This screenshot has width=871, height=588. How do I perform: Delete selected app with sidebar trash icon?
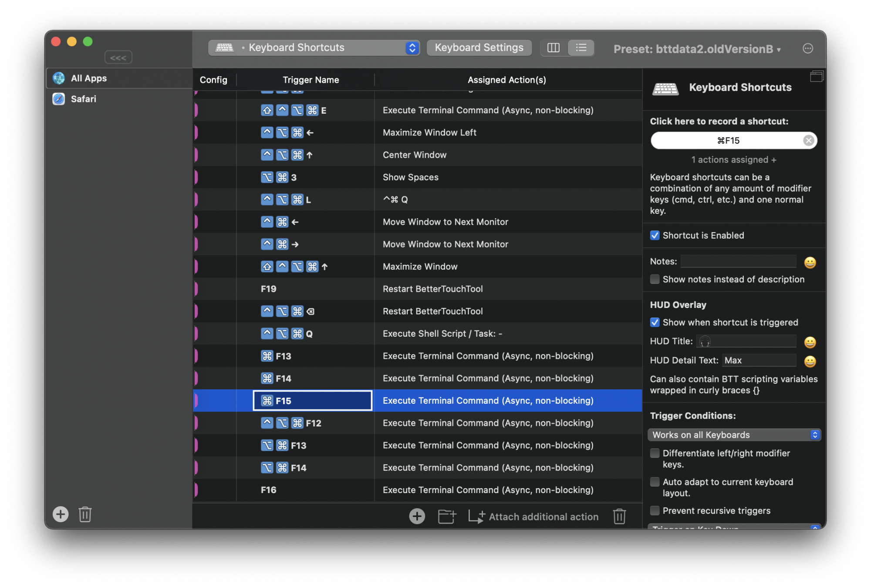85,514
